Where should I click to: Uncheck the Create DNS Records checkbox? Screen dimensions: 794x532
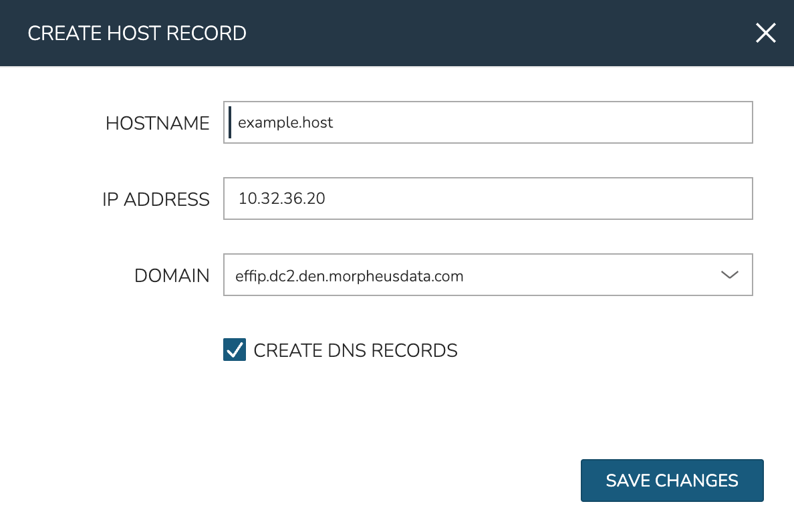click(x=235, y=350)
